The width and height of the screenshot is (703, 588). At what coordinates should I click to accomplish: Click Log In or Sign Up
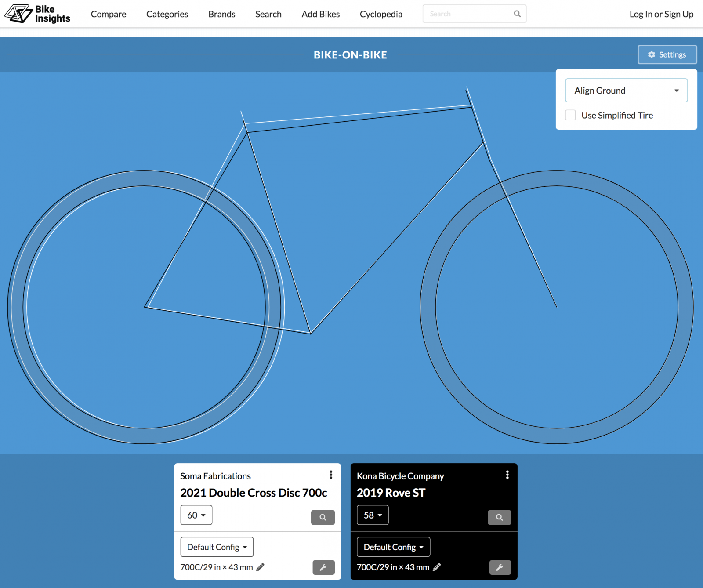coord(661,14)
